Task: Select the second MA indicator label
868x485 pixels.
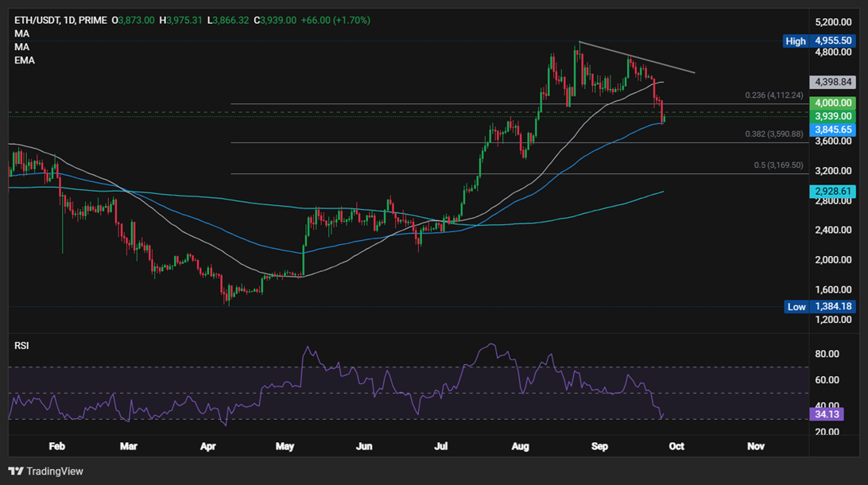Action: point(21,47)
